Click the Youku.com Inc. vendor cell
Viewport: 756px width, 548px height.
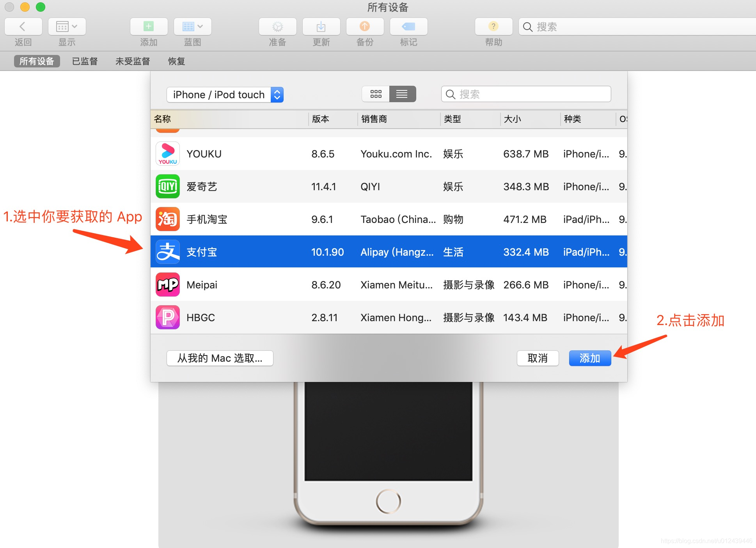[x=396, y=154]
